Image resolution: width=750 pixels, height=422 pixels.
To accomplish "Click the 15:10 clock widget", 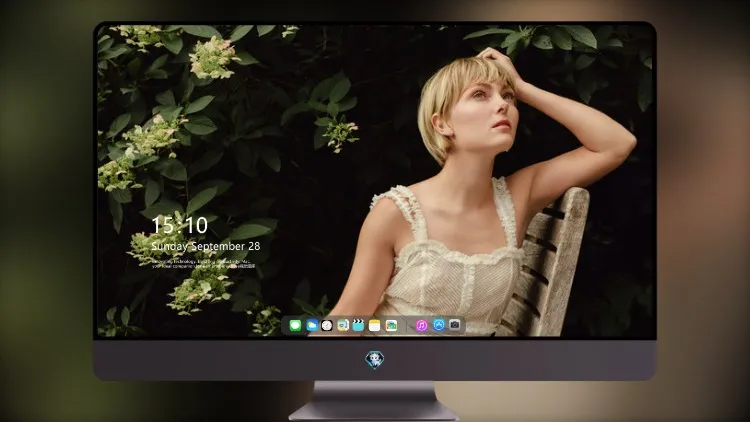I will [x=179, y=225].
